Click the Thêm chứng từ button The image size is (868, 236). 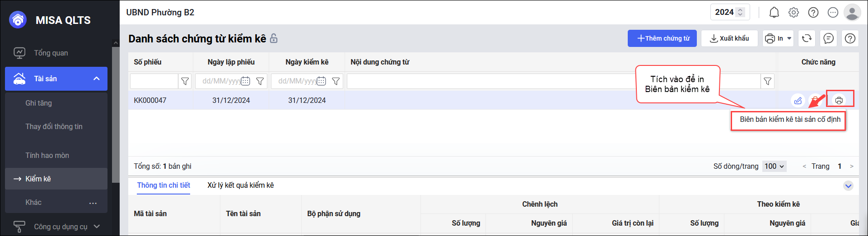pyautogui.click(x=662, y=38)
